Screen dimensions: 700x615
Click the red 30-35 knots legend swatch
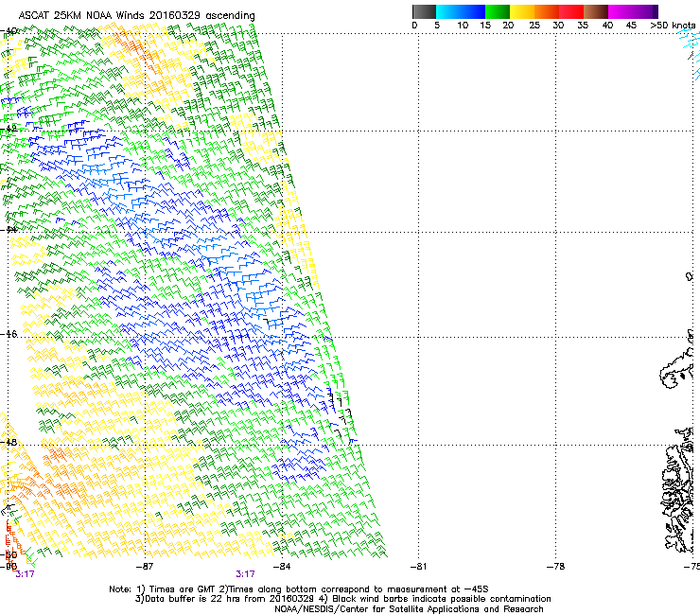tap(571, 11)
